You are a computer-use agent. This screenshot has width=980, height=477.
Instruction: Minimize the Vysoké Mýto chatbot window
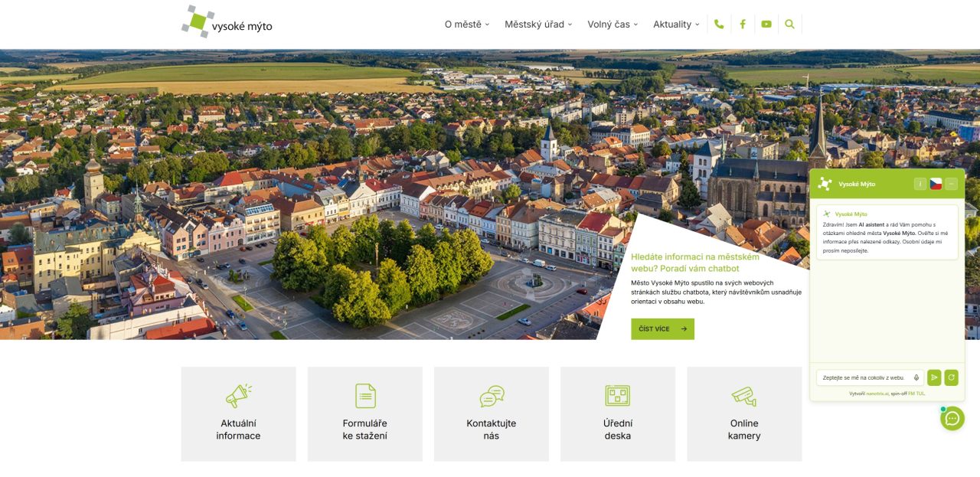click(x=952, y=183)
